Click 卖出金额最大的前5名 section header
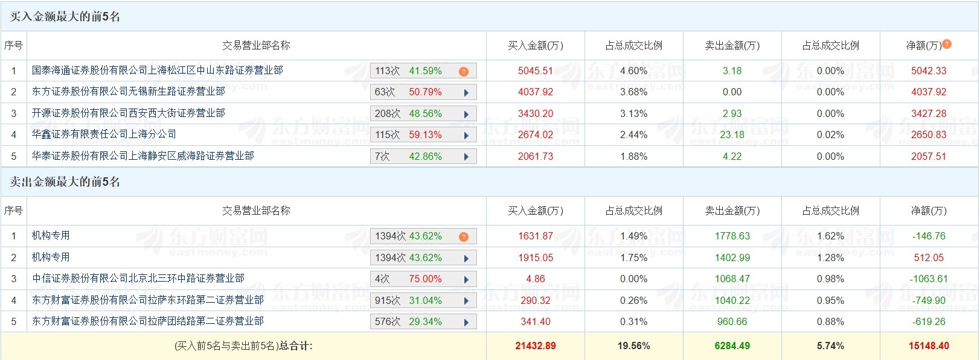Viewport: 980px width, 360px height. [65, 182]
